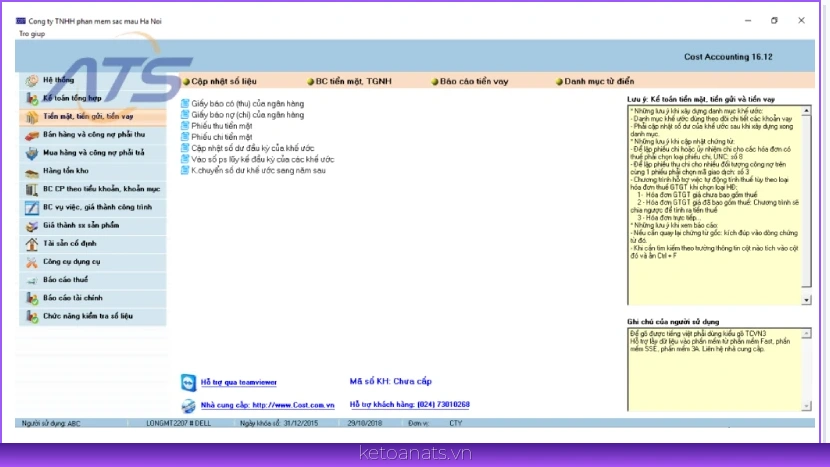
Task: Click up arrow of Lưu ý notes scrollbar
Action: click(x=806, y=111)
